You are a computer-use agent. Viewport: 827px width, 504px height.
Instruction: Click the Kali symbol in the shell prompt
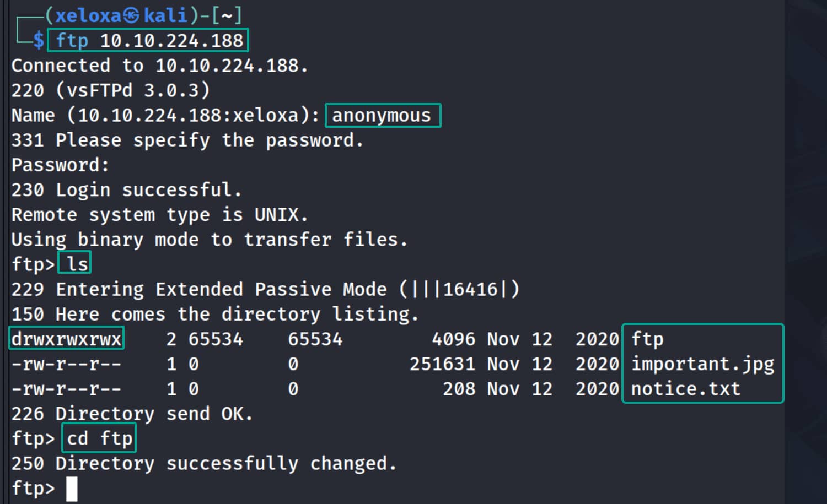point(131,15)
